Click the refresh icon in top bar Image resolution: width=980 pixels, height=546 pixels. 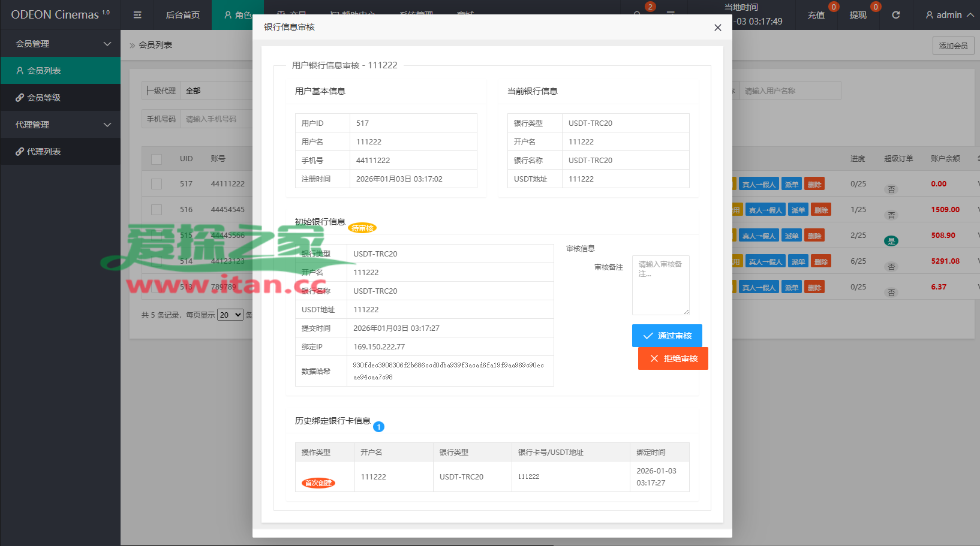(x=895, y=15)
